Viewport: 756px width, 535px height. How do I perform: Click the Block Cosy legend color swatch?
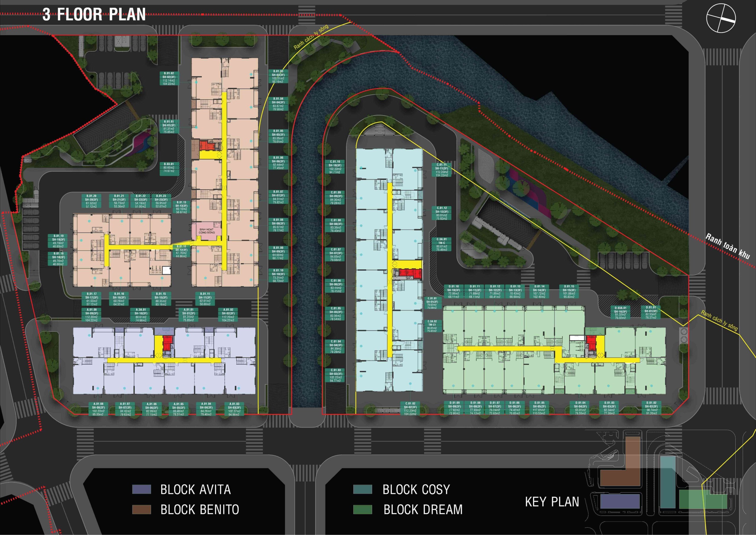363,489
